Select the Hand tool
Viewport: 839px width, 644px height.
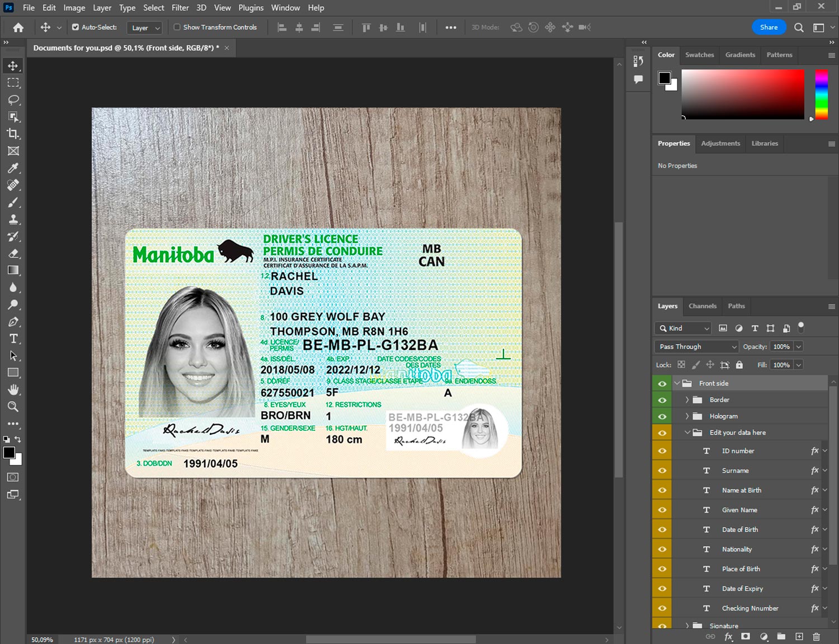[13, 389]
